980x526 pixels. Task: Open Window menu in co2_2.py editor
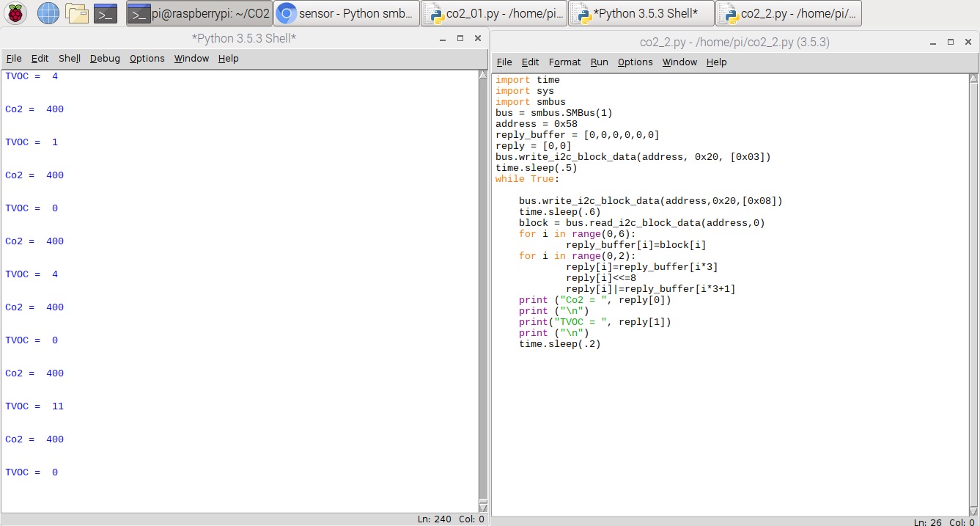(679, 62)
